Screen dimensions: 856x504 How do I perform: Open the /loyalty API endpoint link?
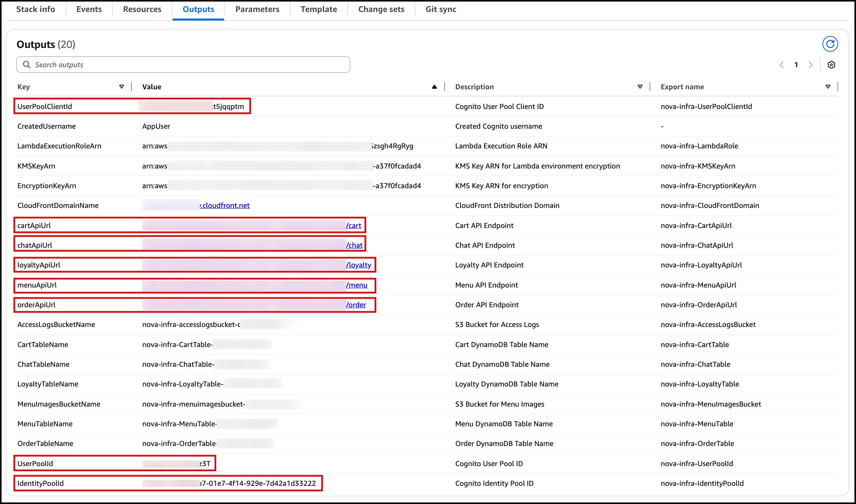tap(358, 265)
